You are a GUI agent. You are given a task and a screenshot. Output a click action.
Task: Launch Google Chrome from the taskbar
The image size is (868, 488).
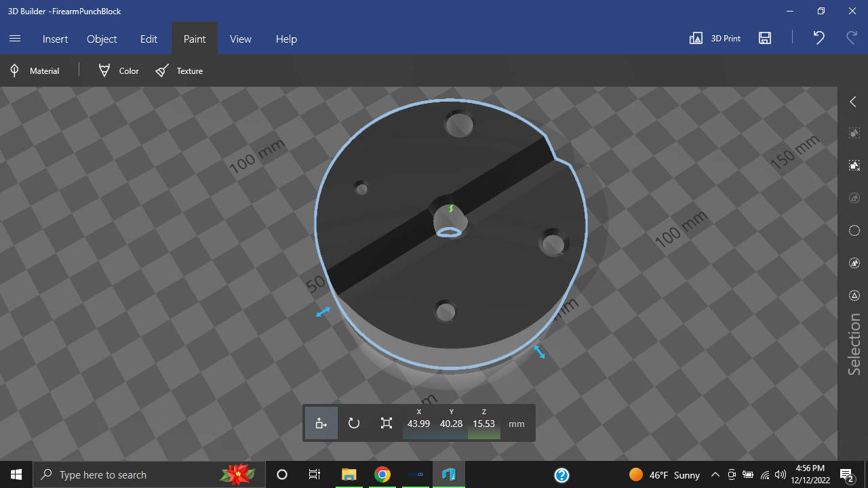382,474
